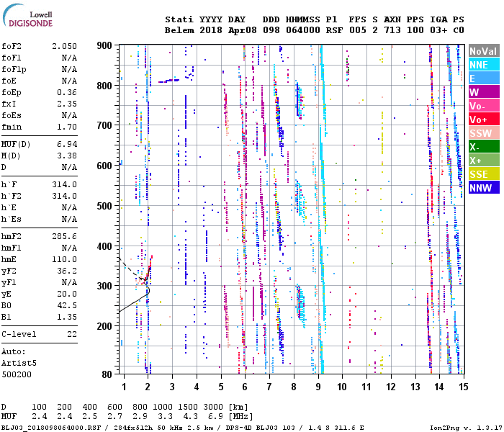Click the foEp value 0.36
The image size is (504, 432).
67,92
